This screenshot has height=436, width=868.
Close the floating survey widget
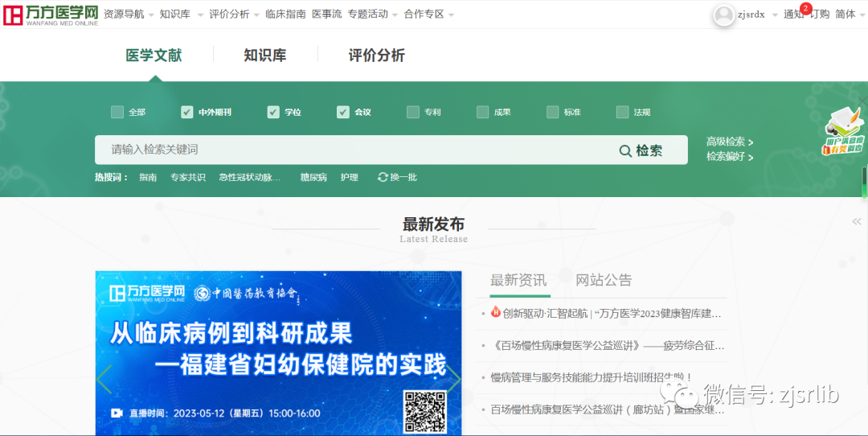point(862,101)
